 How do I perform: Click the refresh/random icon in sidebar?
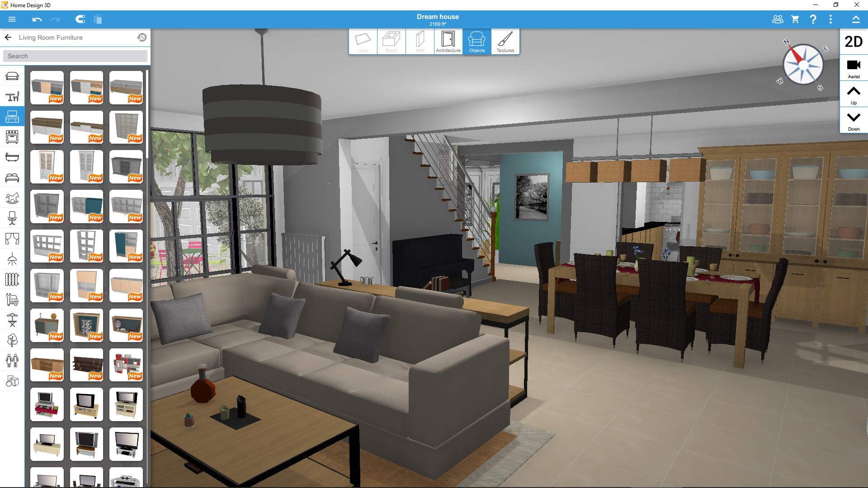point(142,37)
